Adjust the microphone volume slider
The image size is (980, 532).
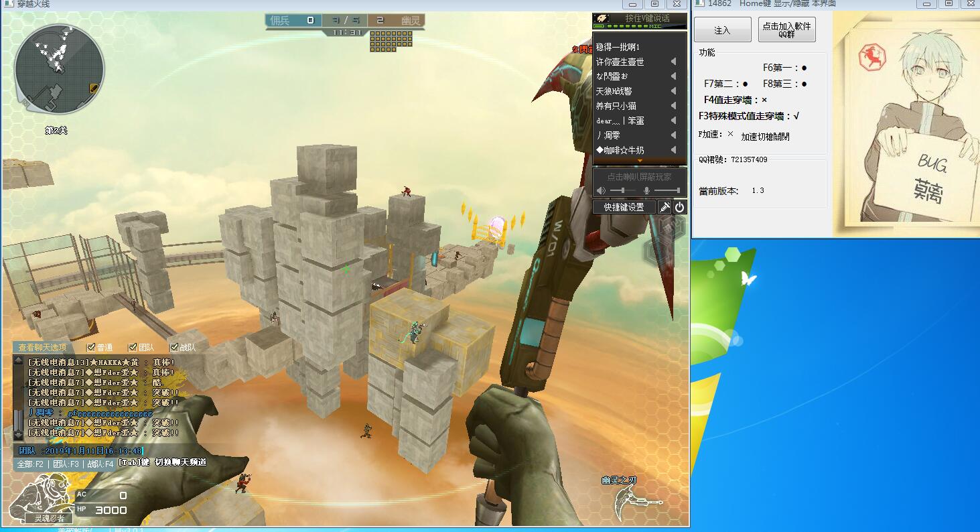tap(667, 191)
